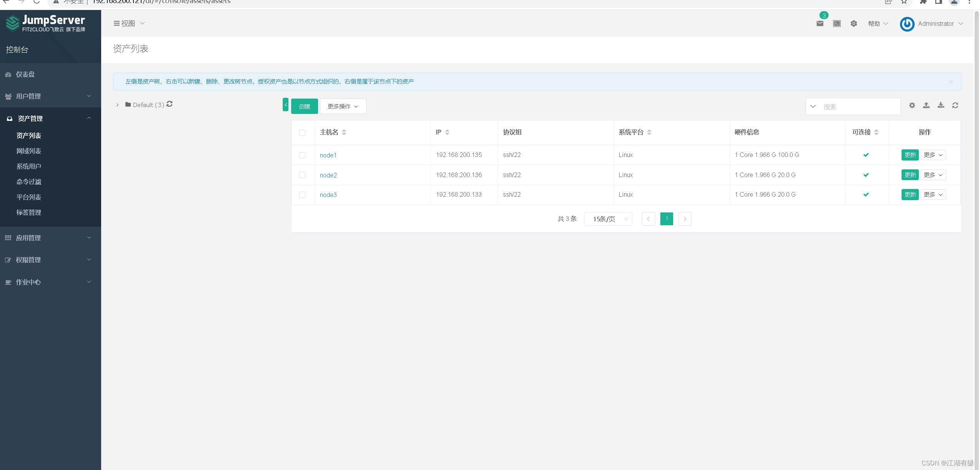Image resolution: width=980 pixels, height=470 pixels.
Task: Click the export download icon
Action: (x=941, y=105)
